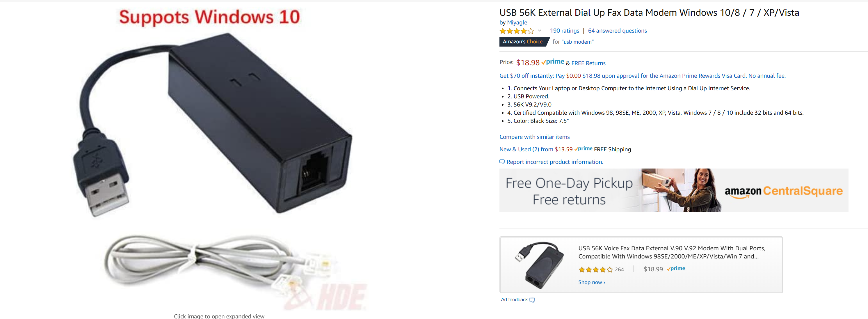Open the Amazon CentralSquare pickup banner
The image size is (868, 319).
click(x=674, y=191)
